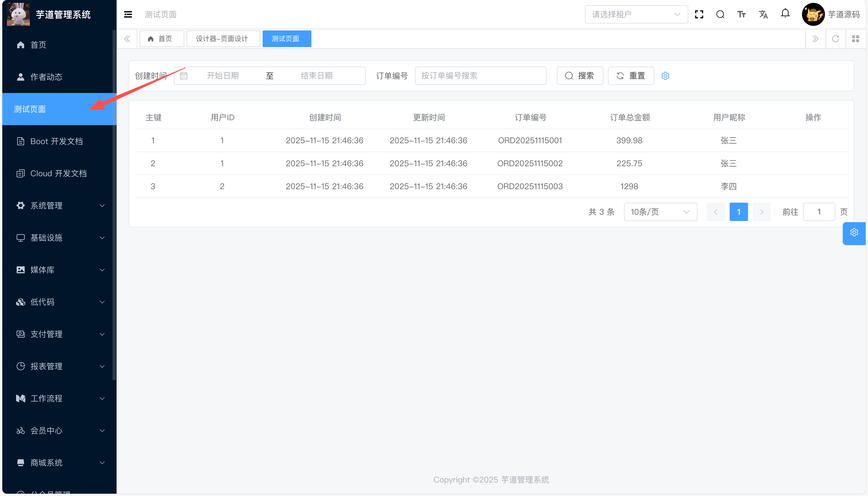The width and height of the screenshot is (868, 496).
Task: Click the 重置 button
Action: point(631,76)
